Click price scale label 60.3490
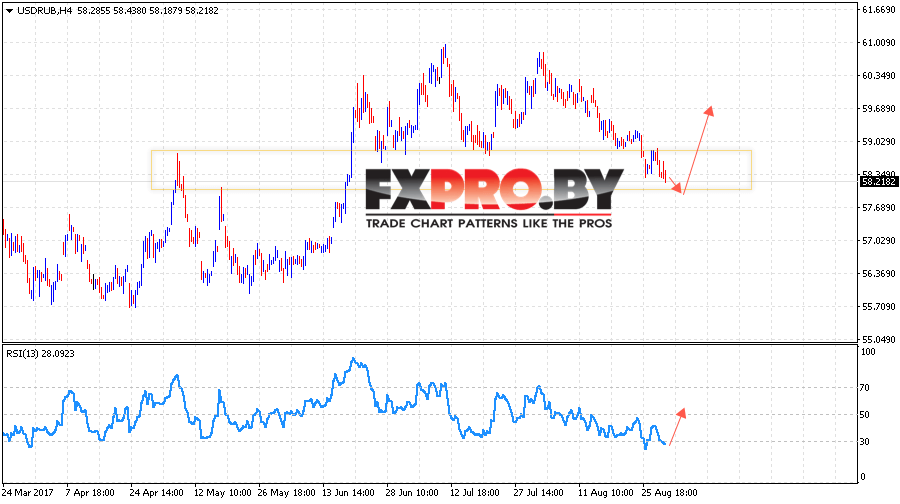 coord(879,76)
